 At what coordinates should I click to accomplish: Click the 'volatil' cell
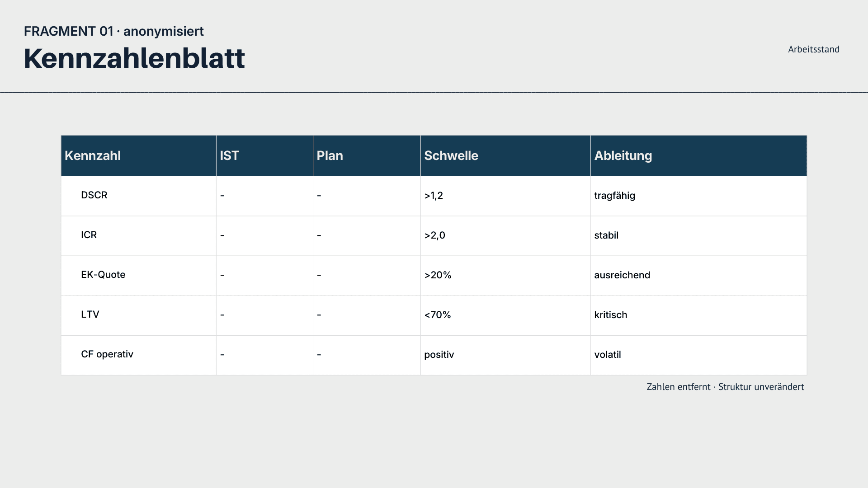(x=607, y=355)
